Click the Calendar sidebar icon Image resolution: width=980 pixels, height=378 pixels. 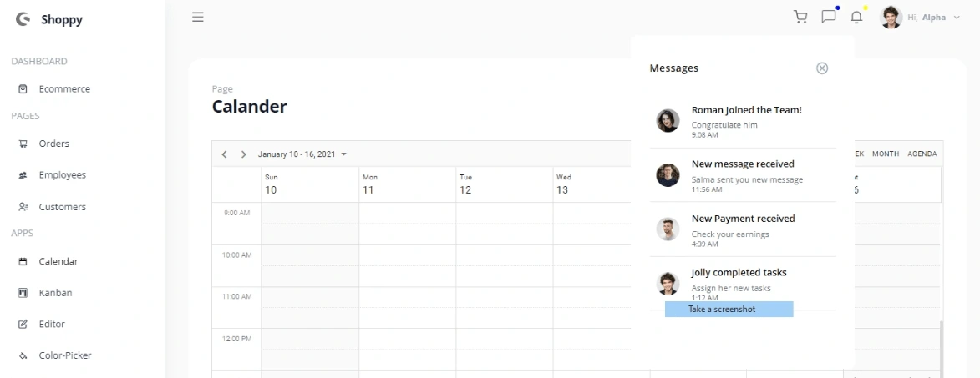tap(23, 261)
